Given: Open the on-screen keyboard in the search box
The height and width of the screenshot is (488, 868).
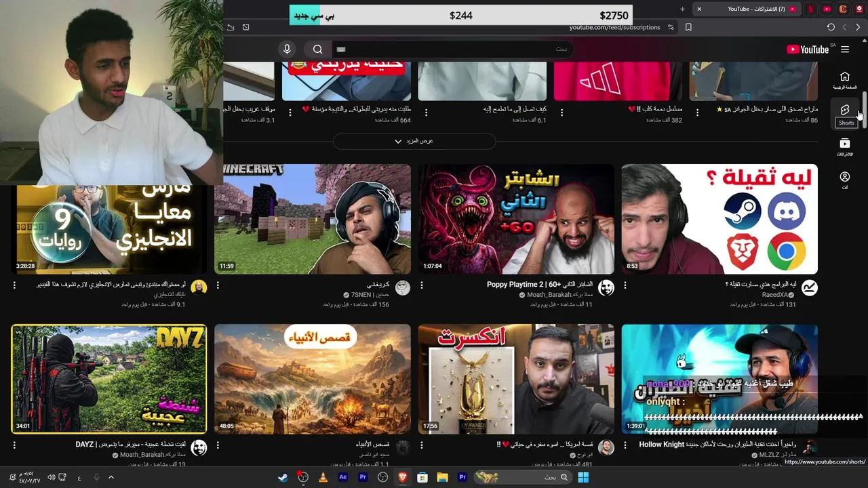Looking at the screenshot, I should click(x=341, y=49).
